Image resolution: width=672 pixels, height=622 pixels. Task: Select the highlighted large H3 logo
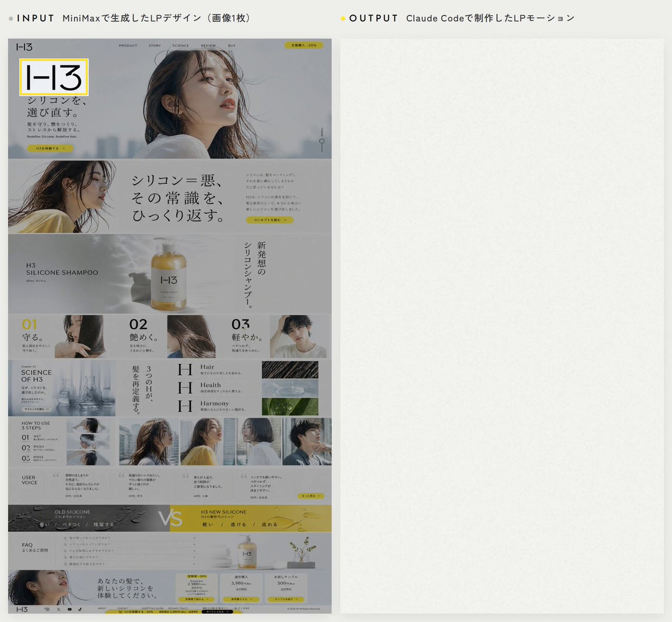(54, 77)
